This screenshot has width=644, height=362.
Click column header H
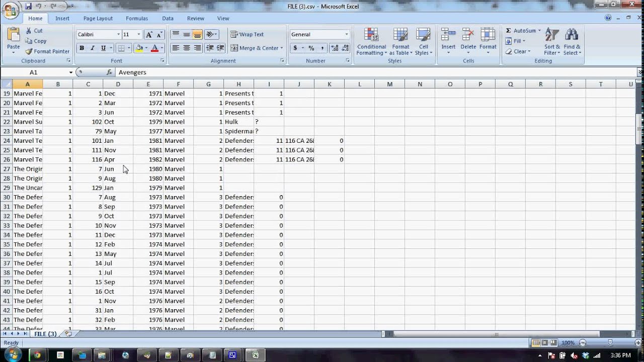[238, 84]
